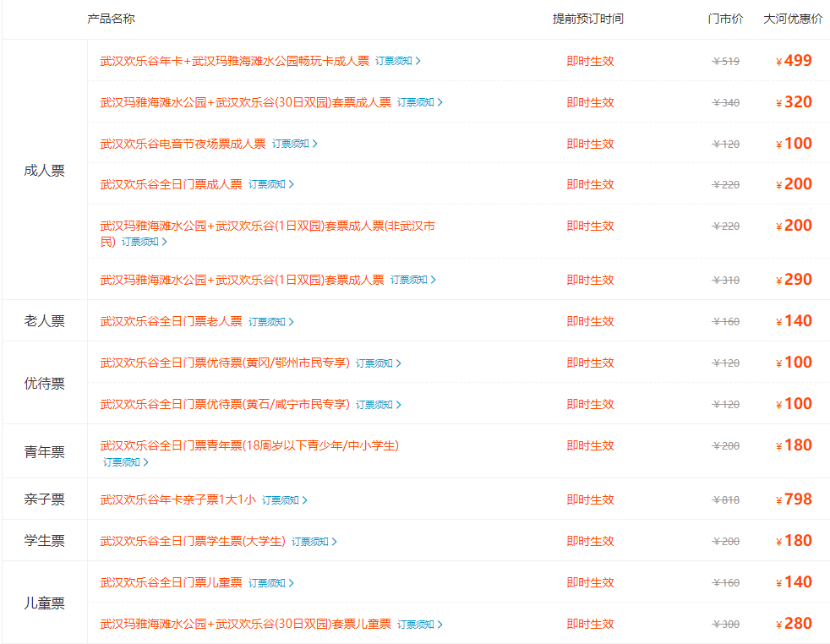Expand 订票须知 for 全日门票成人票
Image resolution: width=830 pixels, height=644 pixels.
pyautogui.click(x=271, y=184)
